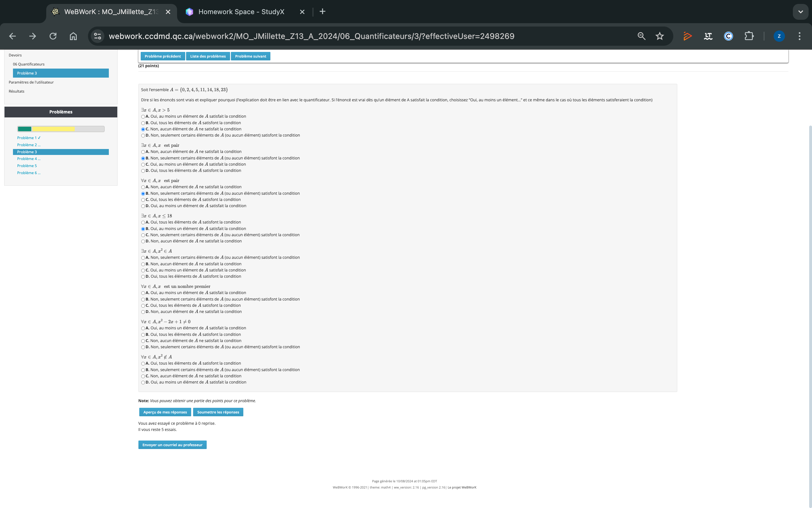Open Problème 5 in the problems list
Screen dimensions: 812x508
tap(27, 166)
